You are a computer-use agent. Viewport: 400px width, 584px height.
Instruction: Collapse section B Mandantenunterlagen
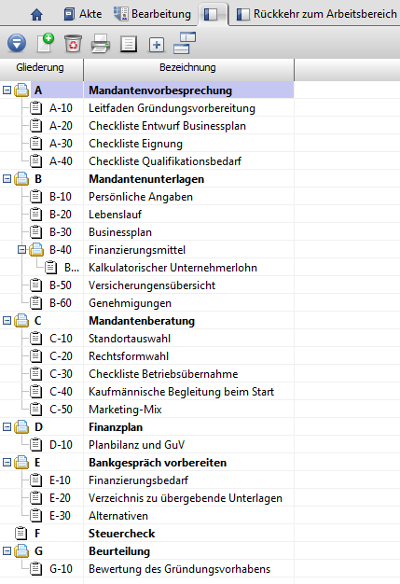click(7, 179)
